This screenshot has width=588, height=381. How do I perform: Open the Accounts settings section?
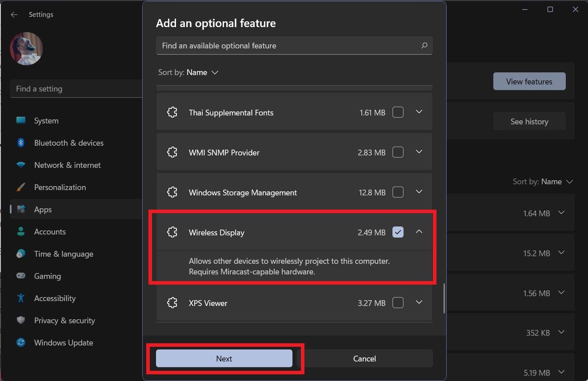(50, 232)
